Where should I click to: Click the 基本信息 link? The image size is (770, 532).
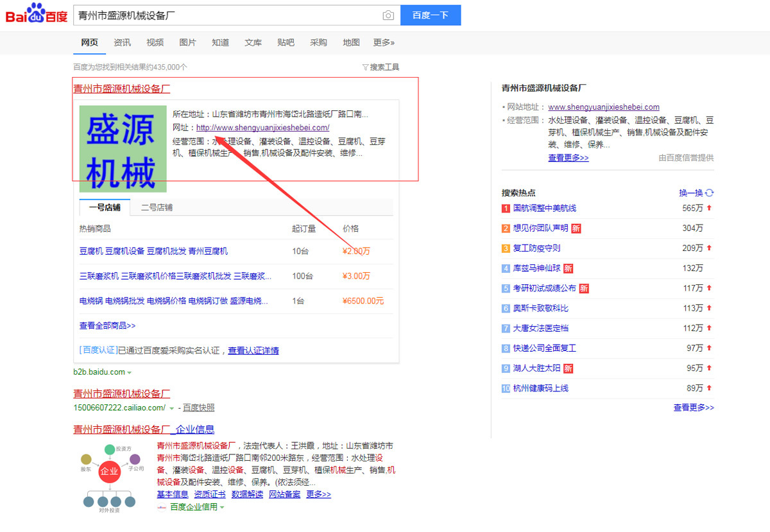(x=173, y=494)
